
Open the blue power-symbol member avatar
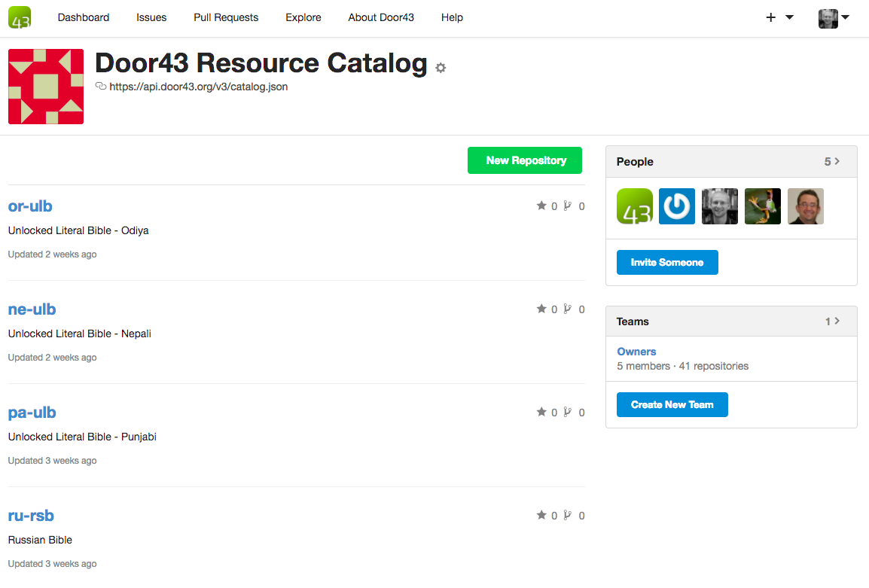pos(677,206)
